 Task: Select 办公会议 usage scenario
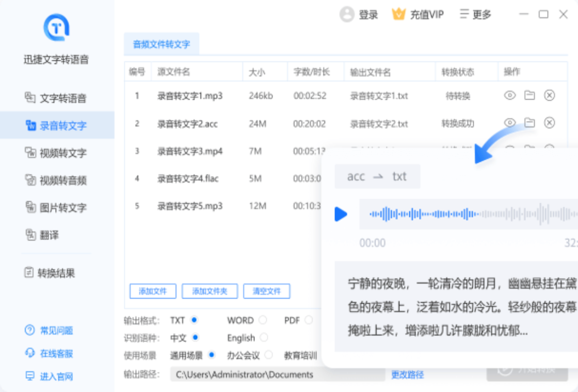[269, 355]
